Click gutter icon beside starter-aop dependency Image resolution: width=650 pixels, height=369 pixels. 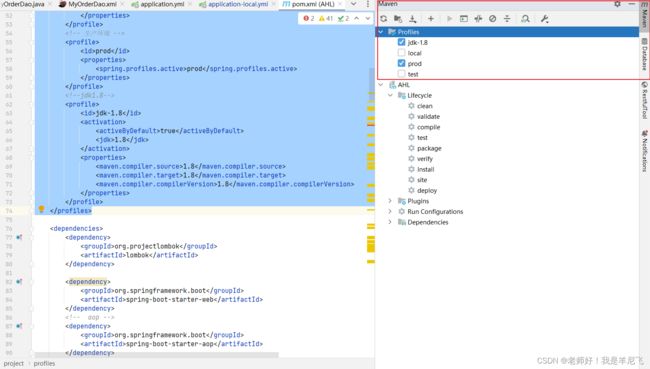pos(19,326)
